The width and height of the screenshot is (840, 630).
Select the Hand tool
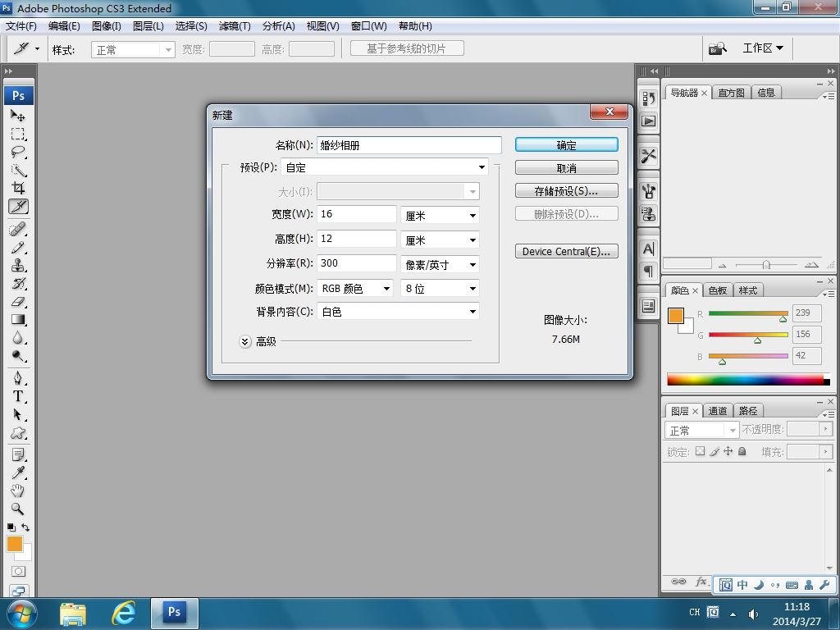[x=18, y=491]
